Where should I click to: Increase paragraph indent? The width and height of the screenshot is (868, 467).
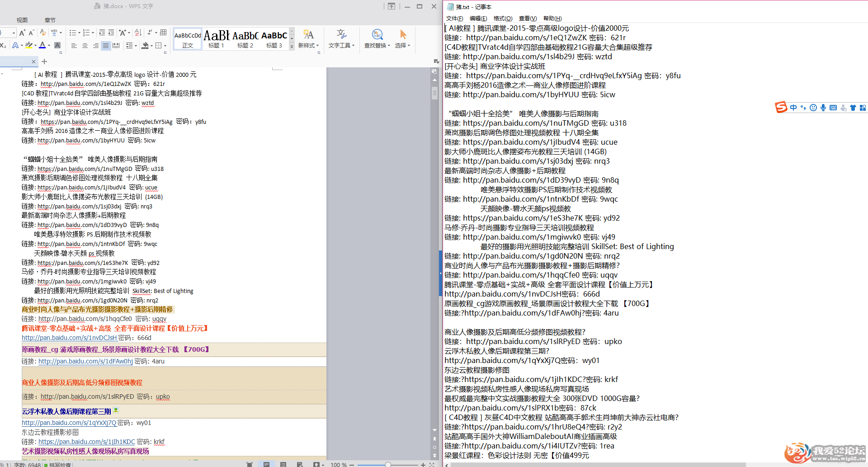pos(112,33)
